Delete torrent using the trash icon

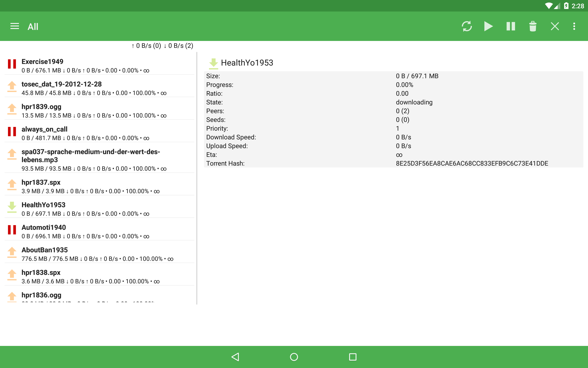point(533,26)
